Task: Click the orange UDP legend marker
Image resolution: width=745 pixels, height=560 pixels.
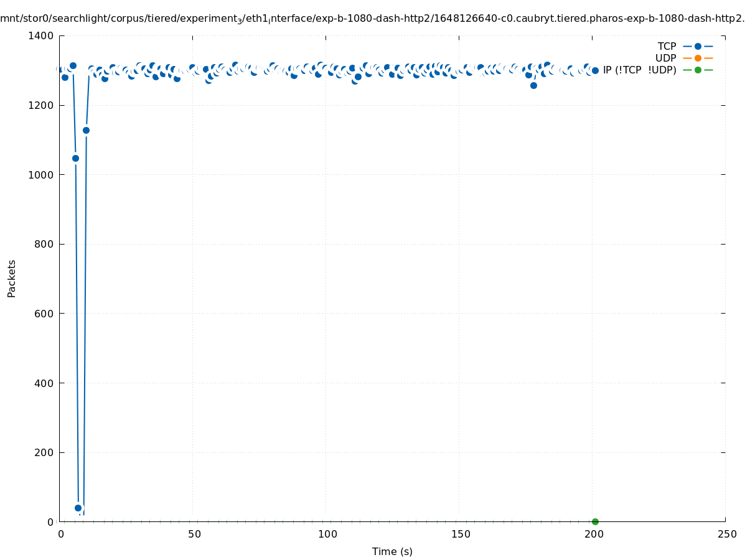Action: (698, 58)
